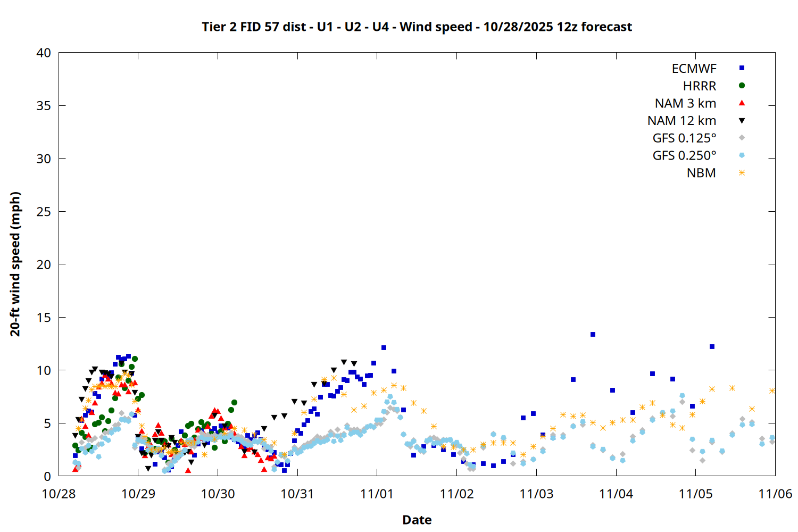Click the NBM orange asterisk legend marker

pos(742,173)
